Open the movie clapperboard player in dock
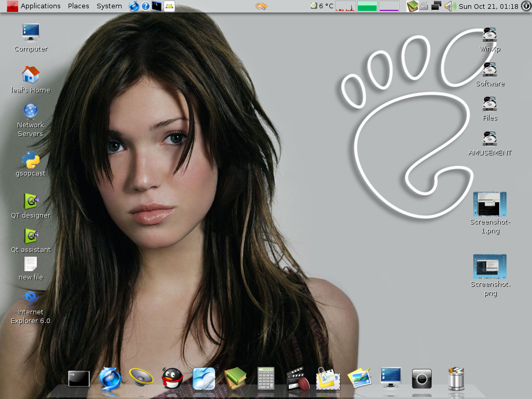The image size is (532, 399). (298, 379)
